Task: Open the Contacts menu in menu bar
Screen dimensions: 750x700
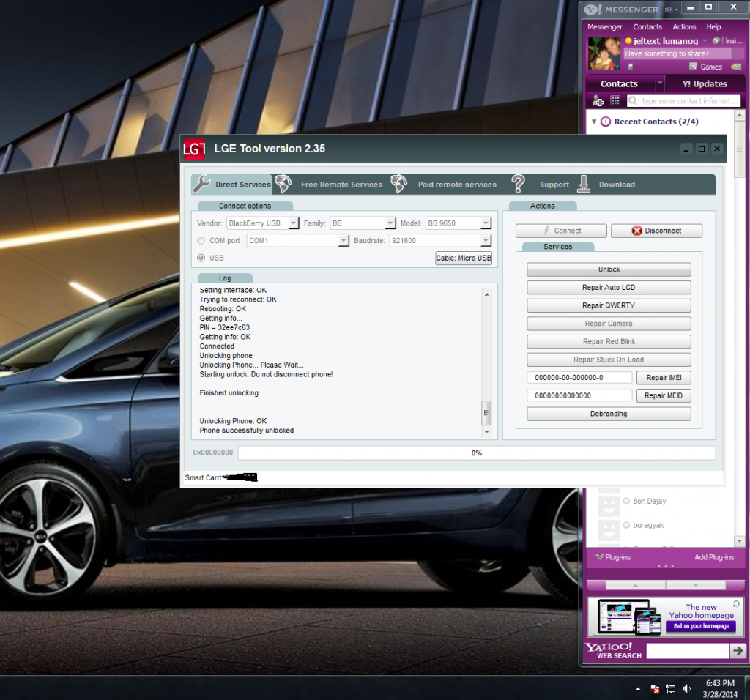Action: pyautogui.click(x=647, y=27)
